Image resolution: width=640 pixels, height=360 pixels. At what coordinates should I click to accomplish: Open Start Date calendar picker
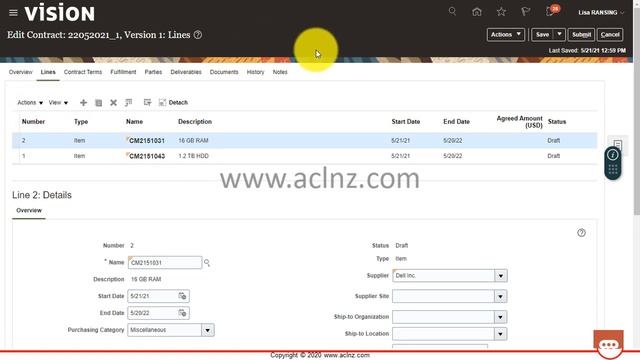(182, 296)
